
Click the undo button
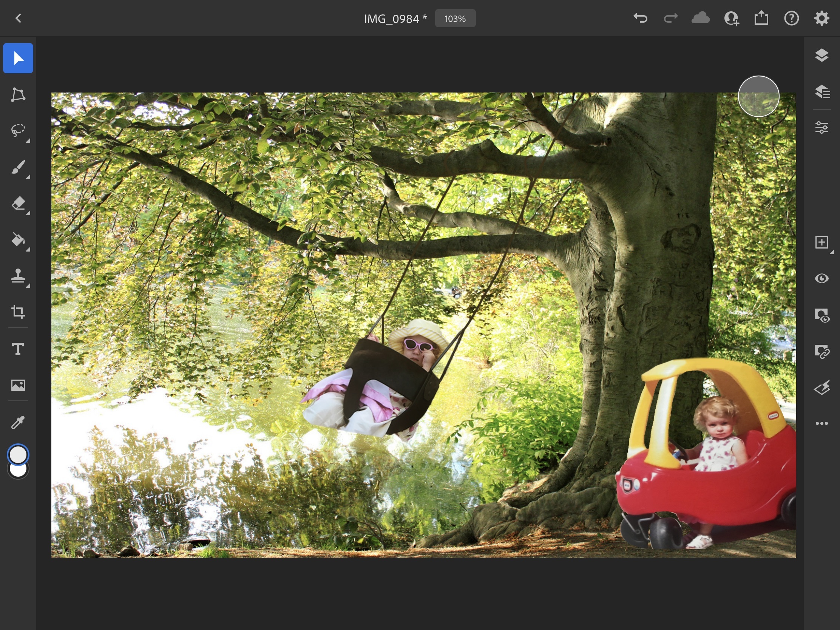click(640, 18)
